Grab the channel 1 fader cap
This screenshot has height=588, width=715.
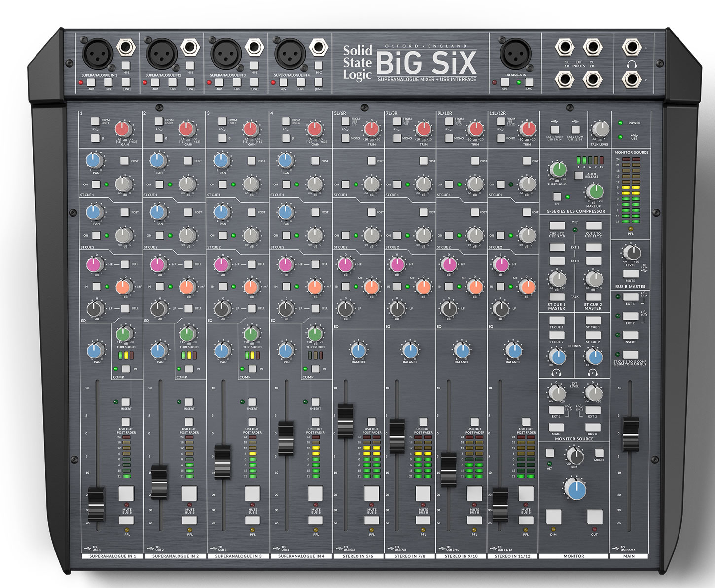point(96,504)
